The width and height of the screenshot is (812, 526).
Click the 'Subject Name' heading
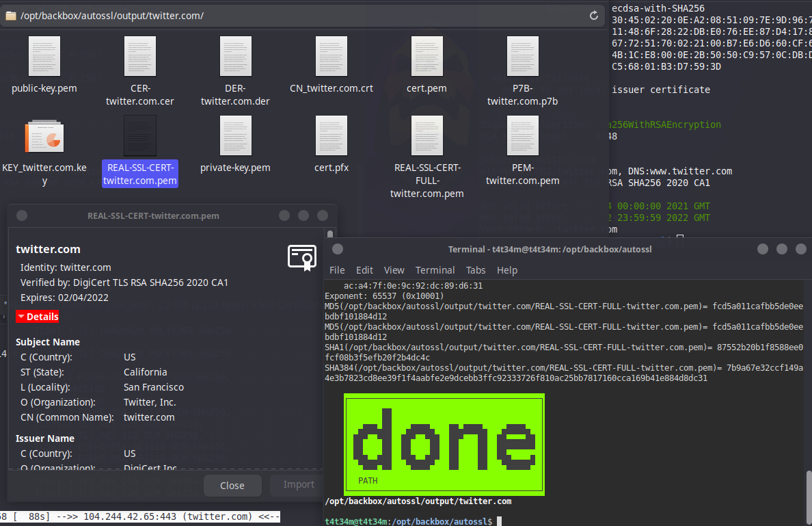[48, 342]
